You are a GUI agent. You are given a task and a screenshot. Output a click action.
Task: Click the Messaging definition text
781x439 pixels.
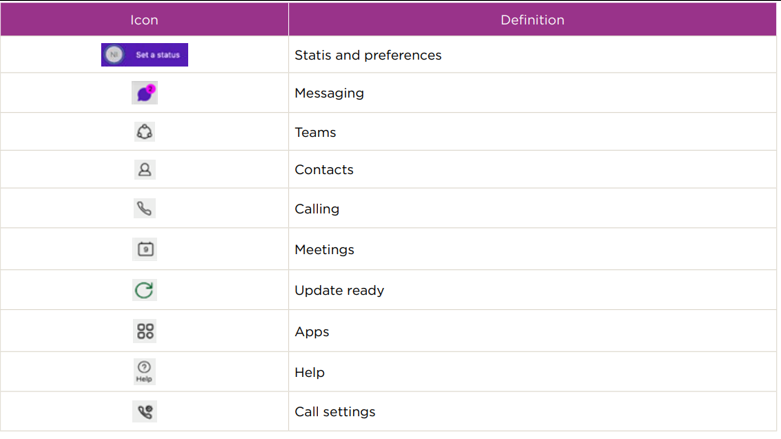329,93
